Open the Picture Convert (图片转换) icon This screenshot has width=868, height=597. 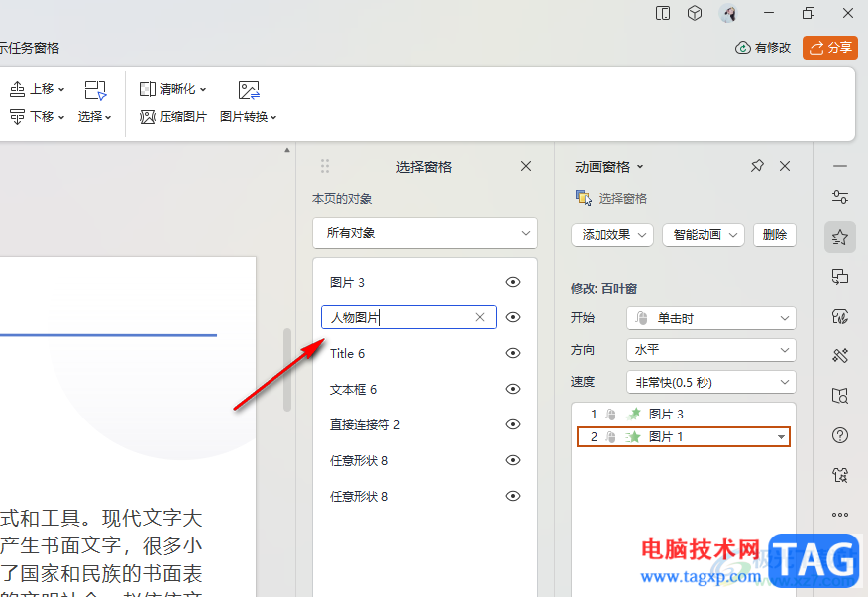click(x=249, y=91)
